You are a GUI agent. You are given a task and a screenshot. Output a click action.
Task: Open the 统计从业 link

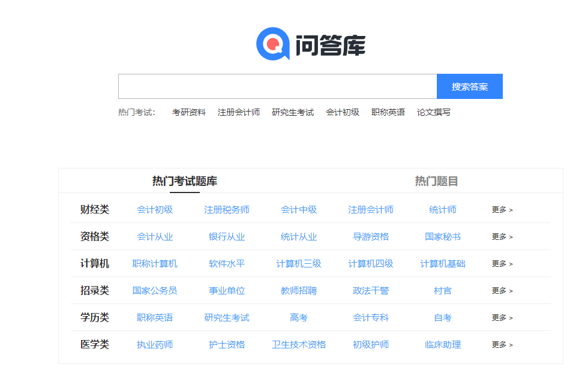[x=299, y=236]
